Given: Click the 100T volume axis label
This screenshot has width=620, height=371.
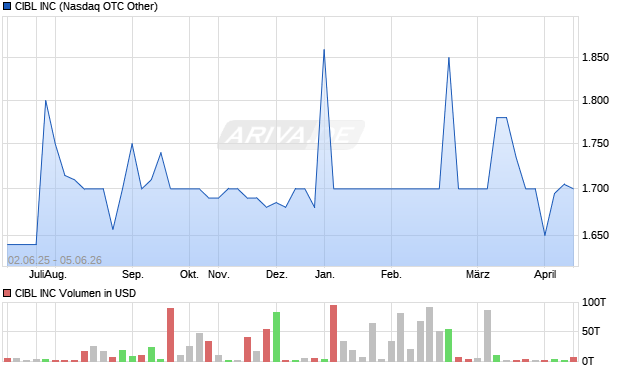Looking at the screenshot, I should pyautogui.click(x=594, y=303).
